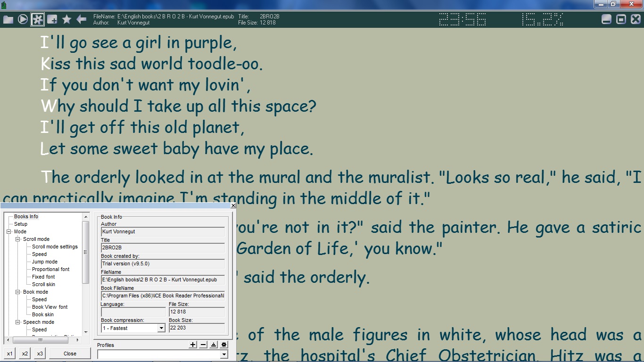Screen dimensions: 644x362
Task: Collapse the Mode tree node
Action: click(9, 232)
